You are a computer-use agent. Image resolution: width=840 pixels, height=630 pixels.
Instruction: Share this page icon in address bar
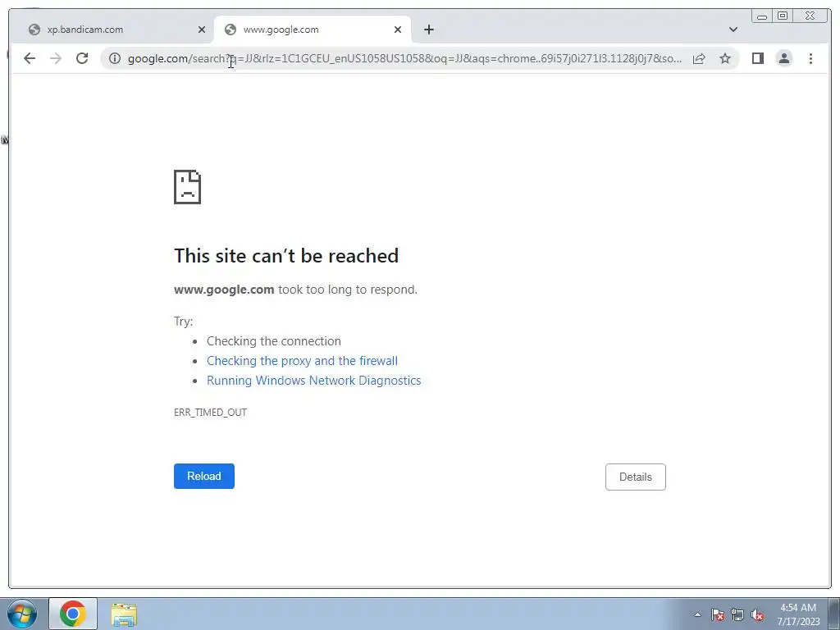click(x=699, y=58)
